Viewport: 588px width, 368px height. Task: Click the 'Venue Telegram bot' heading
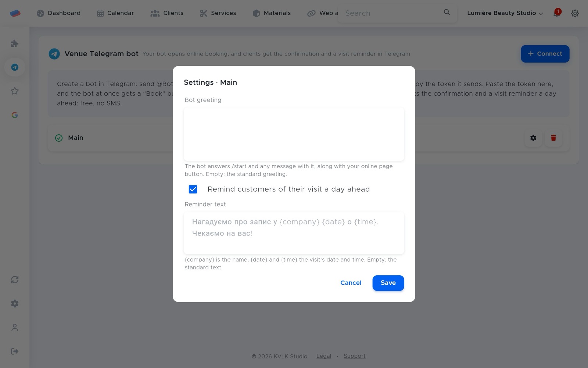pyautogui.click(x=101, y=54)
